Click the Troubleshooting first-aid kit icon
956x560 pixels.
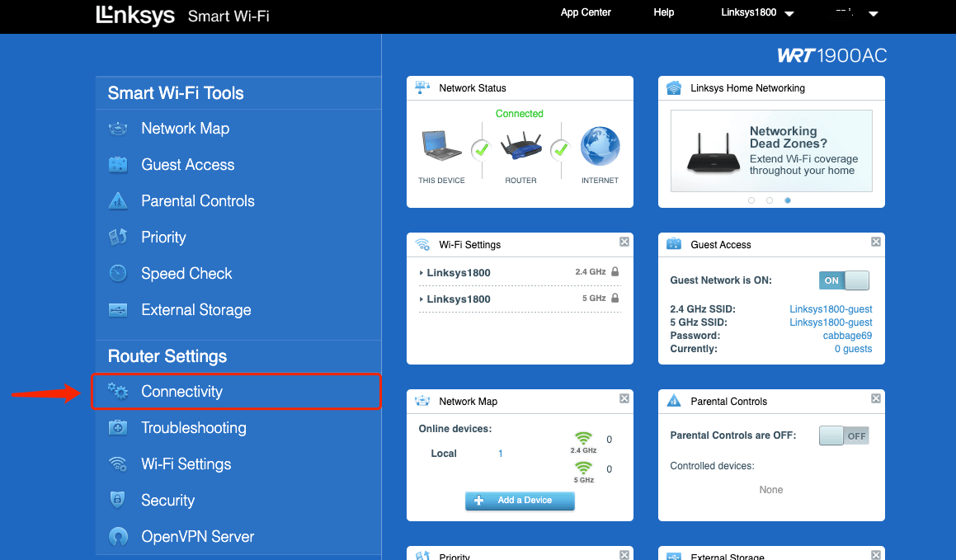click(118, 428)
